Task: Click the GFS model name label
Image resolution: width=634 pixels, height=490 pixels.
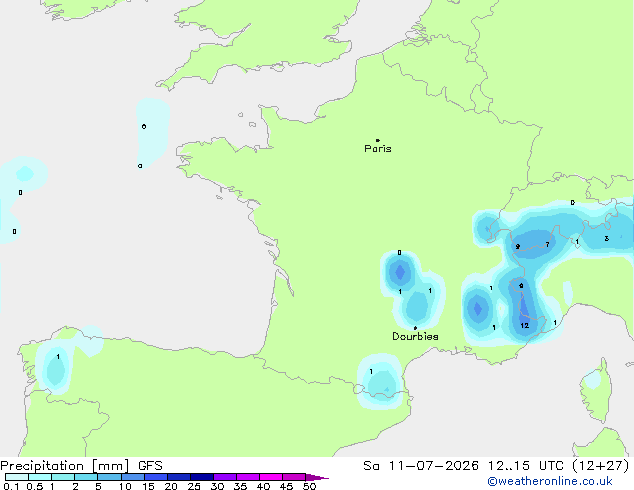Action: [150, 466]
